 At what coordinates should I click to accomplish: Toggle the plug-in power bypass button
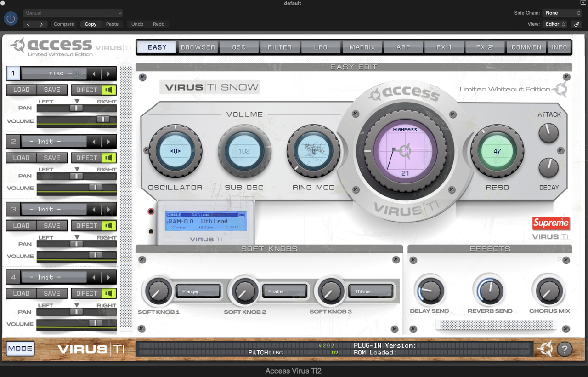(11, 18)
